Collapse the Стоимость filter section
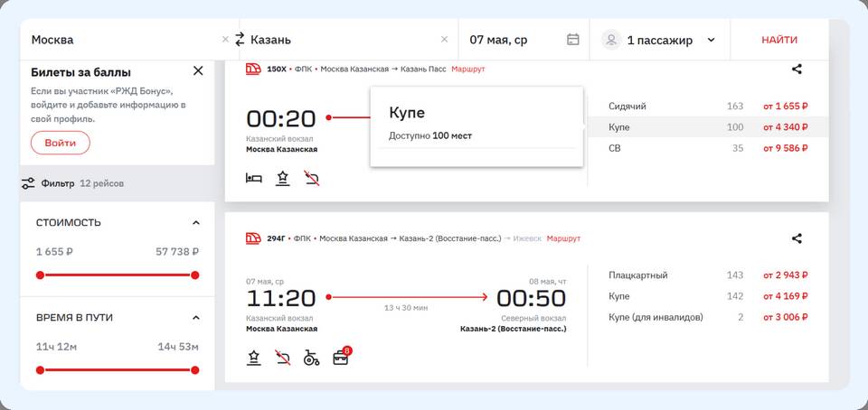Viewport: 868px width, 410px height. pyautogui.click(x=196, y=223)
